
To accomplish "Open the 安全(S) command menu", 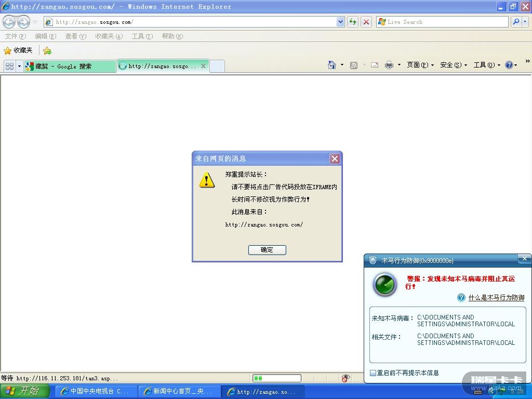I will [x=454, y=65].
